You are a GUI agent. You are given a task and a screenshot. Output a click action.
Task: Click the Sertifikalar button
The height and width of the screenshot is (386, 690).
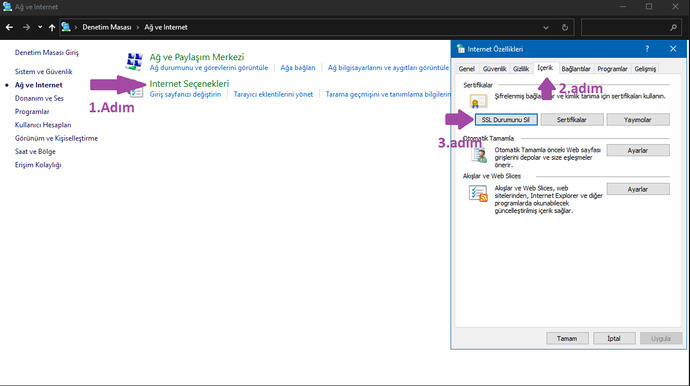click(572, 120)
